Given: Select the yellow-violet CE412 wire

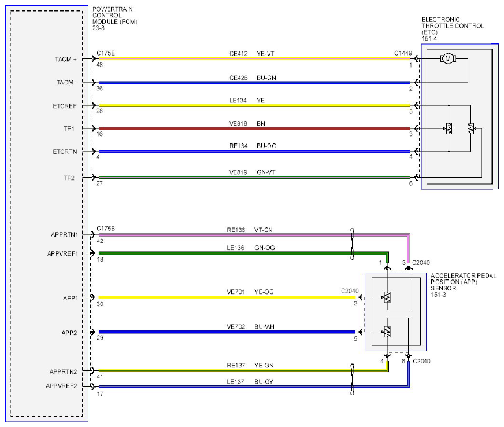Looking at the screenshot, I should [254, 58].
